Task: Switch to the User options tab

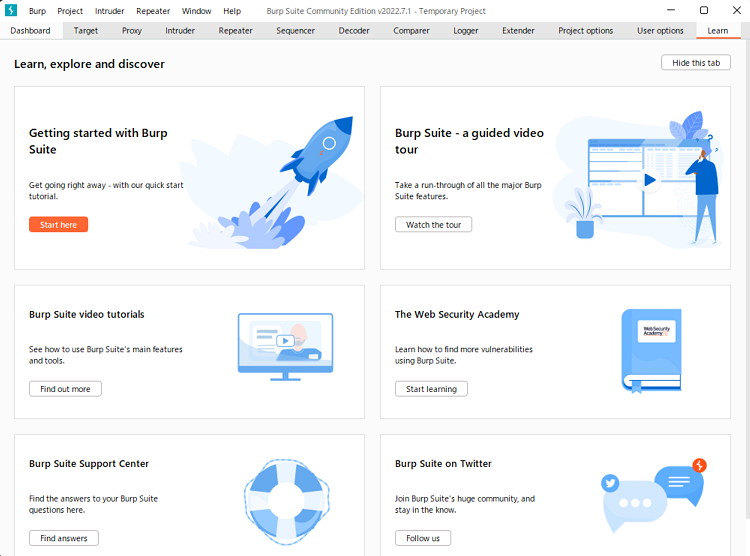Action: (660, 31)
